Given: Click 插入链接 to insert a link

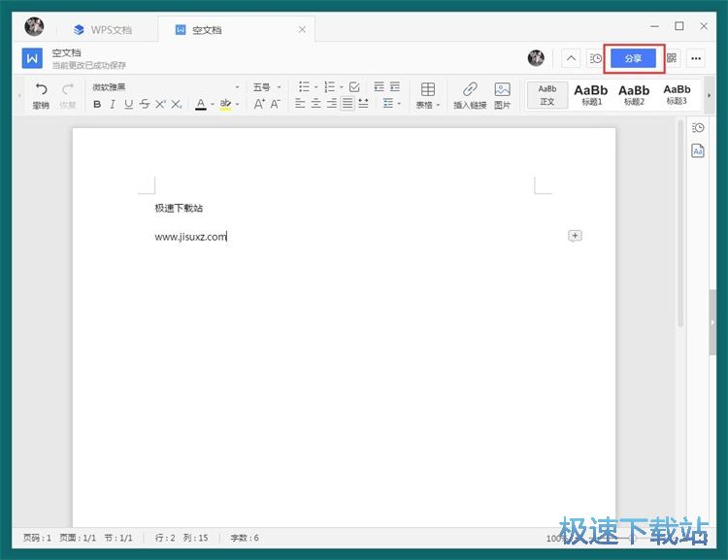Looking at the screenshot, I should (470, 95).
